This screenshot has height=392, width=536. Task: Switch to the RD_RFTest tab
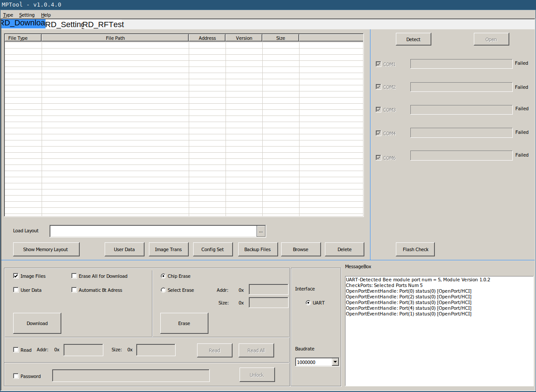pos(104,24)
